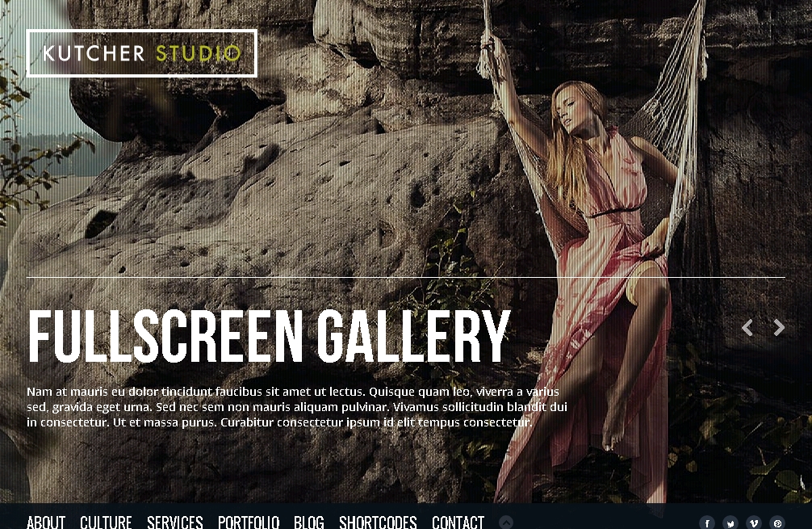Open the Culture menu item

[x=106, y=522]
